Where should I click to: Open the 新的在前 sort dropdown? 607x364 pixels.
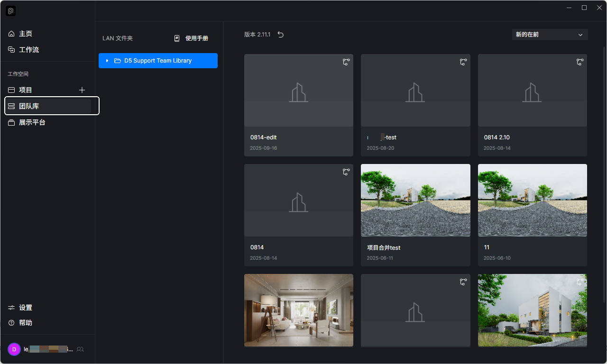(x=550, y=35)
